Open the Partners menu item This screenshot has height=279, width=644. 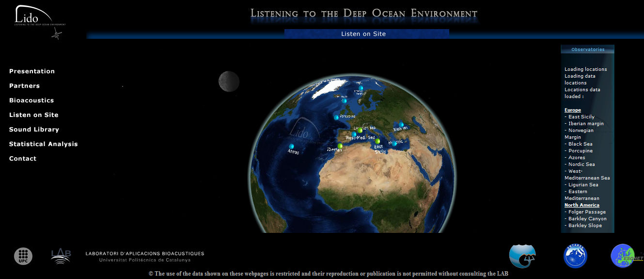click(x=24, y=86)
